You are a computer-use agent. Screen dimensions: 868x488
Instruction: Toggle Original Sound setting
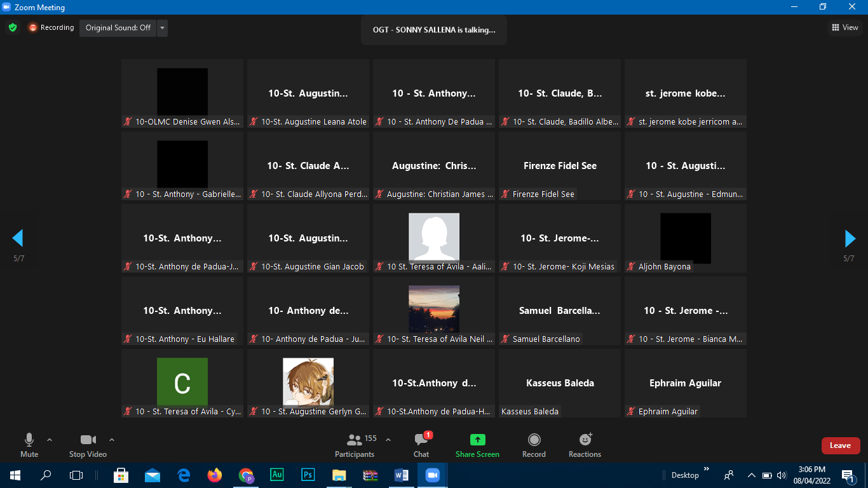click(118, 28)
